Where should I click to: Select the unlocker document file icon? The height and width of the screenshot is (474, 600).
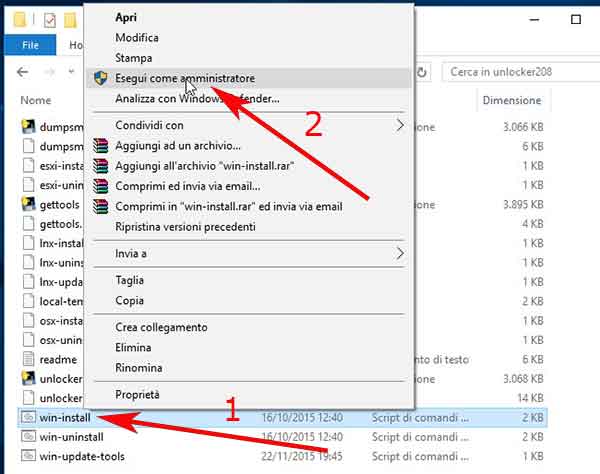(x=29, y=398)
